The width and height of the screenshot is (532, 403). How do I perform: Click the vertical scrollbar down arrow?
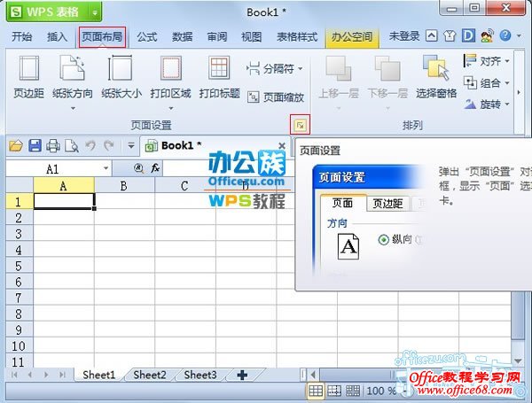pyautogui.click(x=518, y=361)
